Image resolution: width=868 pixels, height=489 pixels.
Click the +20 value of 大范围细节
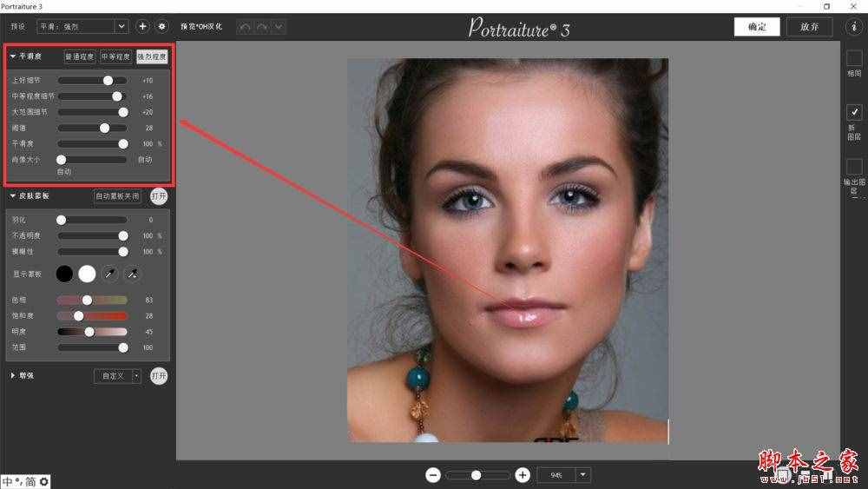(148, 112)
